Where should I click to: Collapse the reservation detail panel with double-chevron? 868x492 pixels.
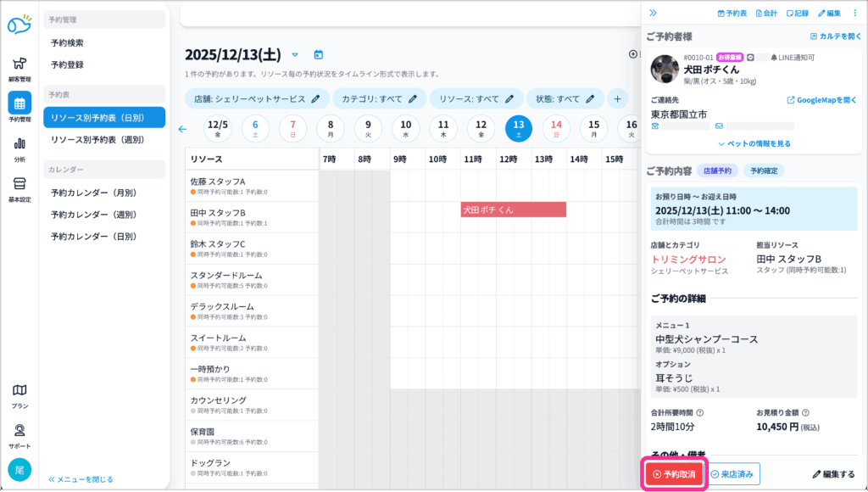(653, 13)
